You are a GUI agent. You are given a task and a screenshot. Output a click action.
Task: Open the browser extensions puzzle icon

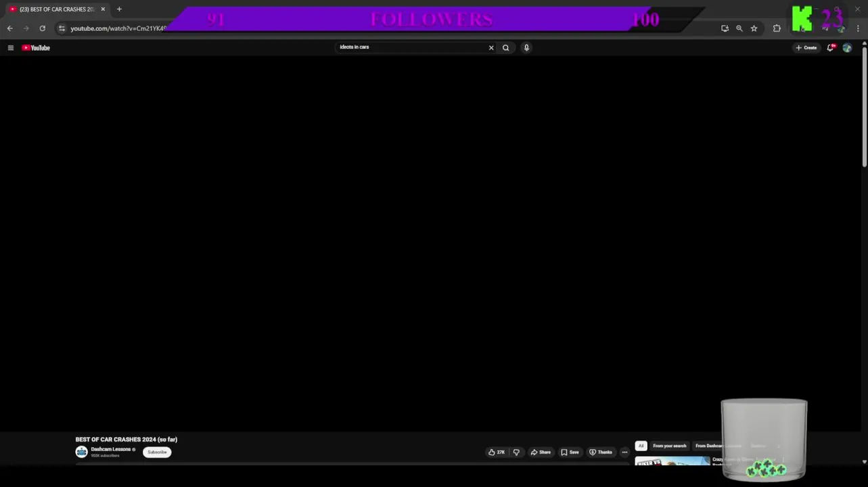tap(777, 28)
